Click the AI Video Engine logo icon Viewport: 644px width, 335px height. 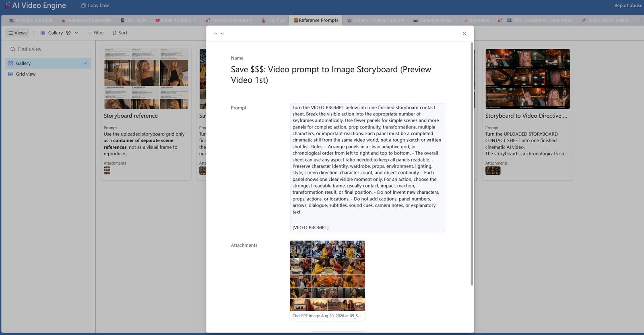coord(7,6)
